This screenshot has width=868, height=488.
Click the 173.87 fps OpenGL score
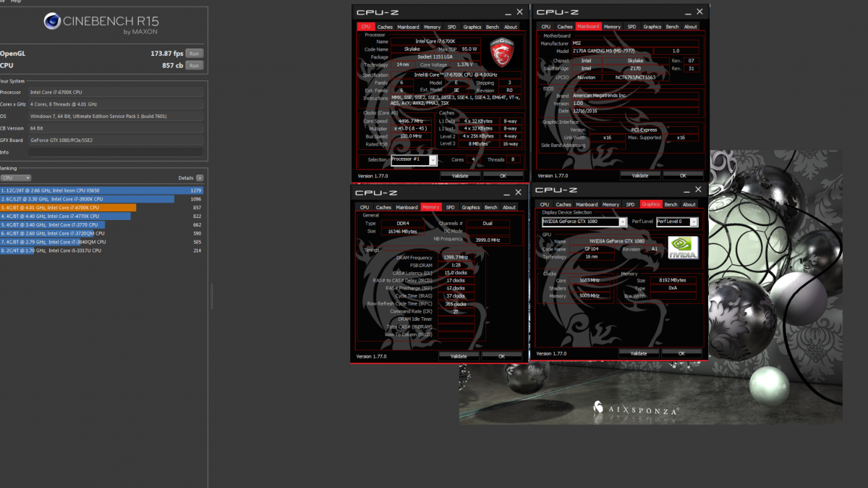[166, 54]
